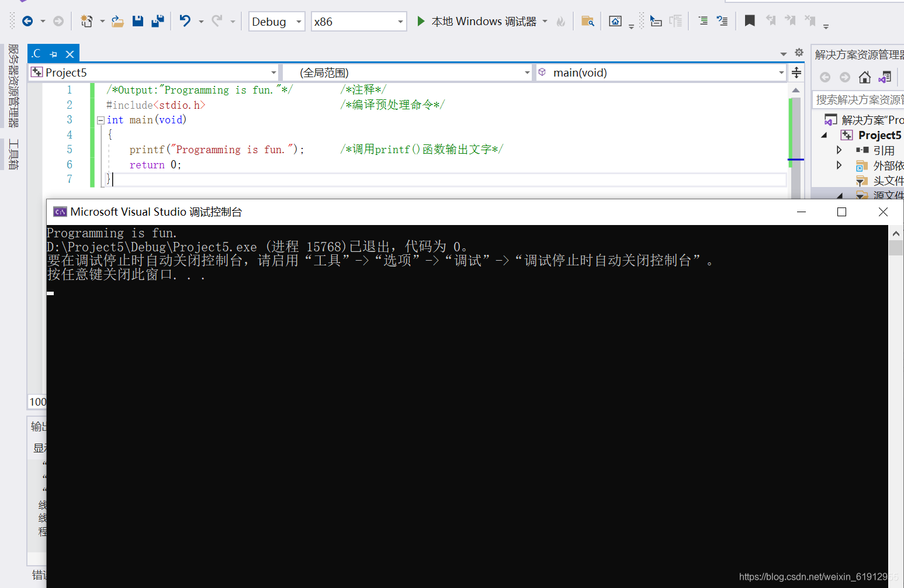Click the uncomment lines toolbar icon
904x588 pixels.
point(722,22)
